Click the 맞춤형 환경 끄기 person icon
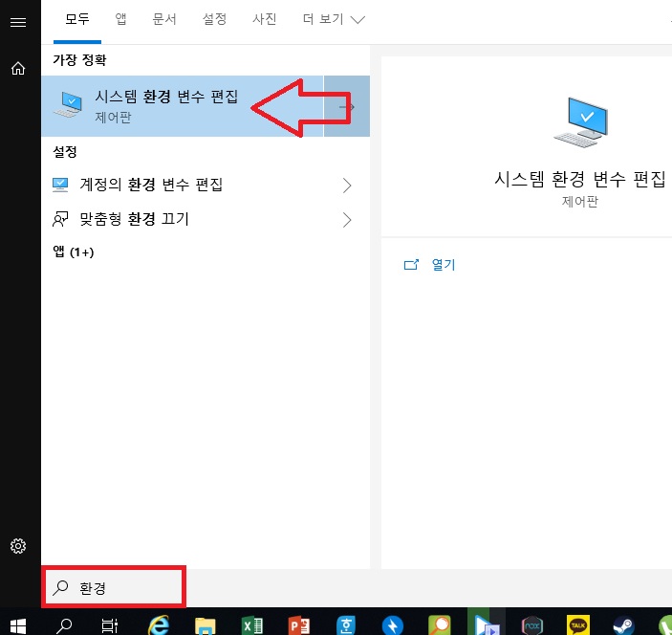The image size is (672, 635). [x=60, y=219]
